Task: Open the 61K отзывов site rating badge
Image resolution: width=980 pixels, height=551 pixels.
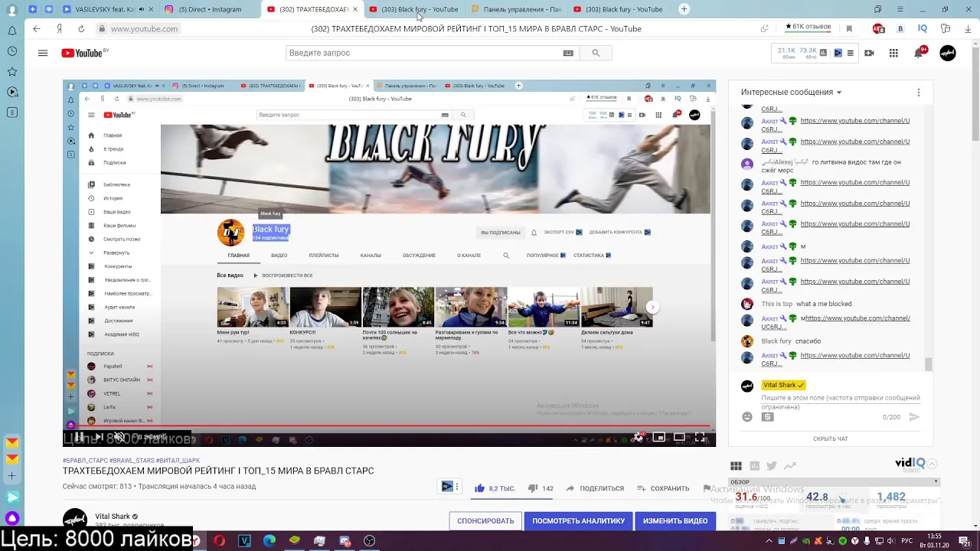Action: 808,27
